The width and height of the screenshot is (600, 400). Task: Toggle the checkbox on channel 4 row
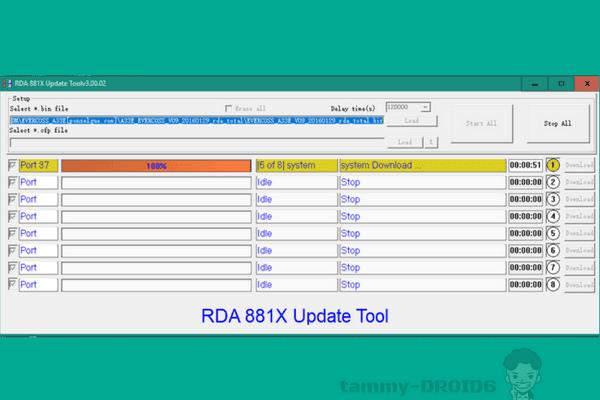pyautogui.click(x=12, y=216)
